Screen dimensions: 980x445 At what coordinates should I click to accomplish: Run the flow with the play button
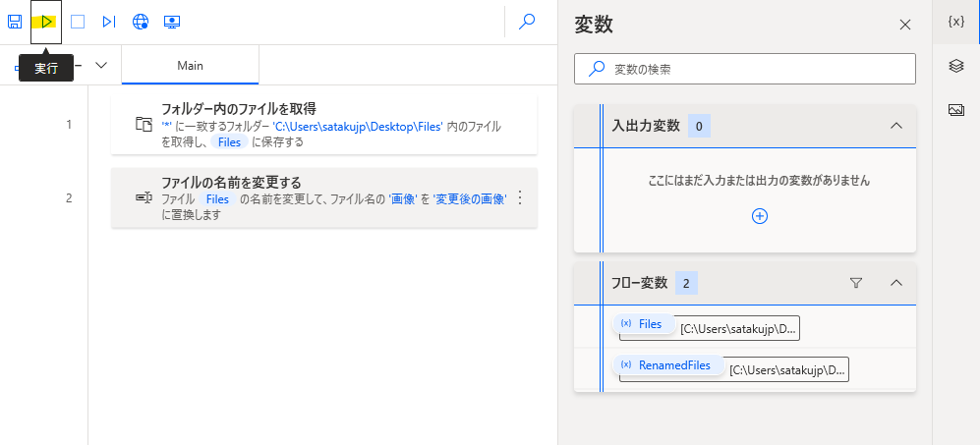tap(46, 22)
